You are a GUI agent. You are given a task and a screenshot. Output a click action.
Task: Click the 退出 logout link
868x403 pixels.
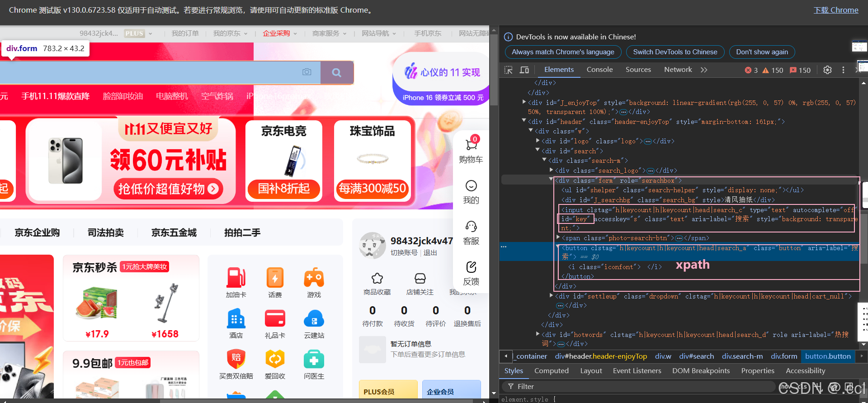[430, 253]
